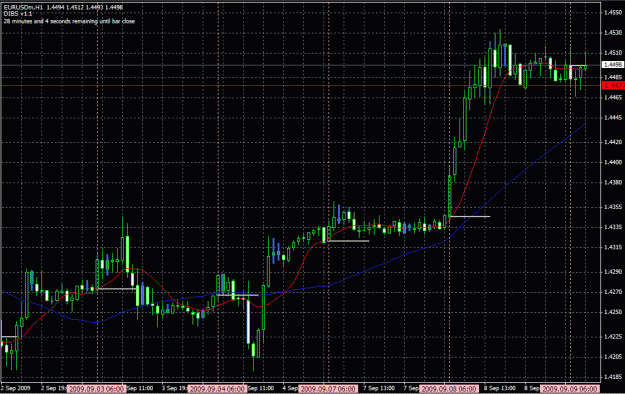Click the 1.4510 price axis label
Screen dimensions: 625x394
coord(613,53)
